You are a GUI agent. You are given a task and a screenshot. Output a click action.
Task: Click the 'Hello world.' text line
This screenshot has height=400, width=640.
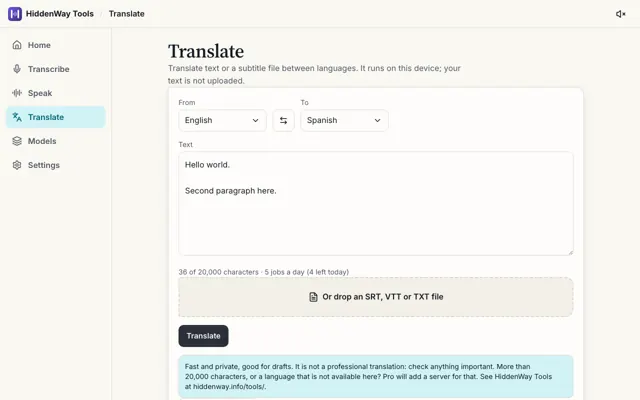[207, 165]
